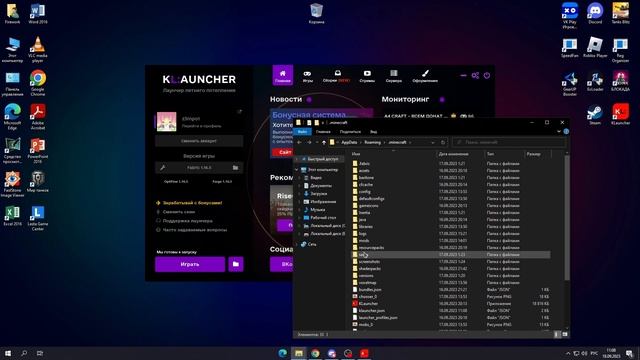Screen dimensions: 640x360
Task: Click the Roaming breadcrumb segment
Action: coord(372,142)
